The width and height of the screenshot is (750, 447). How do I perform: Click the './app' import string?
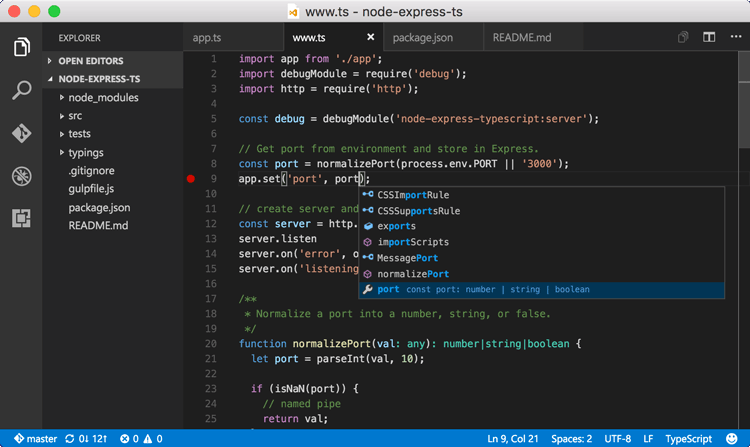click(x=356, y=59)
